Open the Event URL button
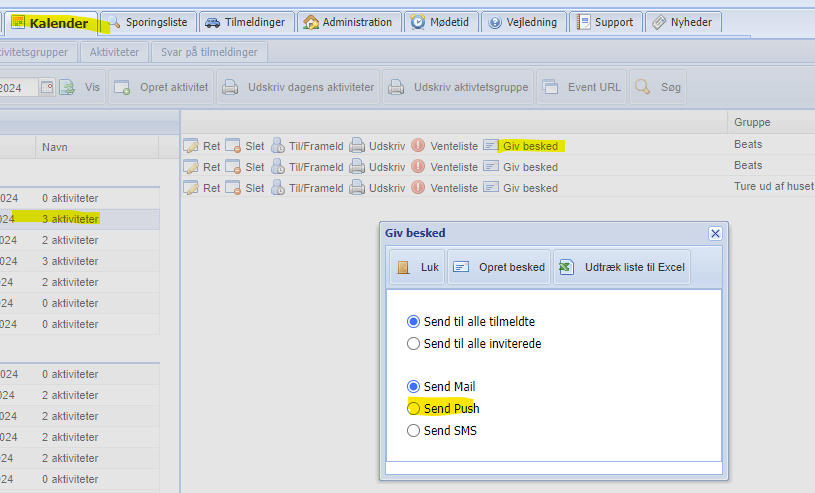The image size is (815, 493). click(x=582, y=87)
